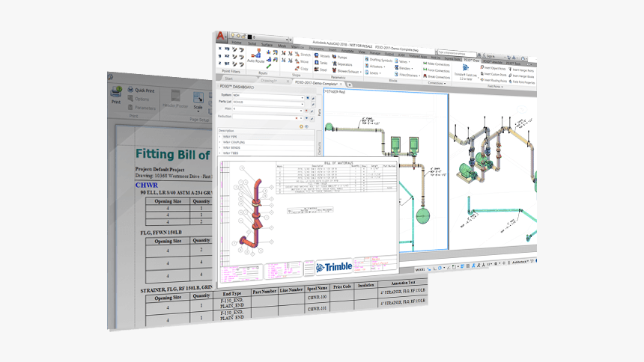This screenshot has width=644, height=362.
Task: Add a new drawing tab with plus
Action: coord(350,85)
